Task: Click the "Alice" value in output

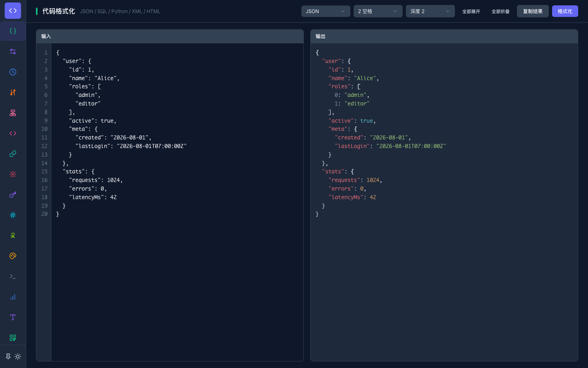Action: 365,78
